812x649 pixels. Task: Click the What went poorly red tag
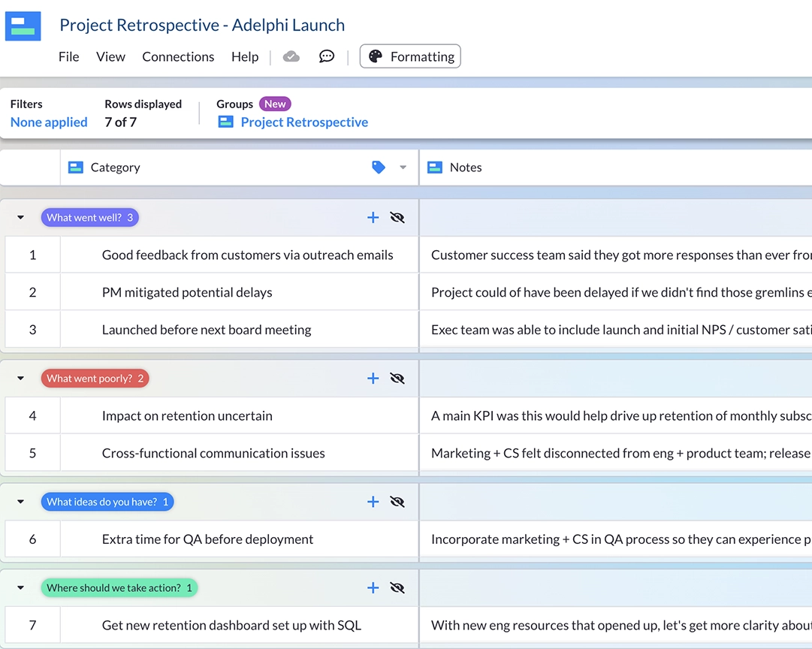tap(95, 379)
